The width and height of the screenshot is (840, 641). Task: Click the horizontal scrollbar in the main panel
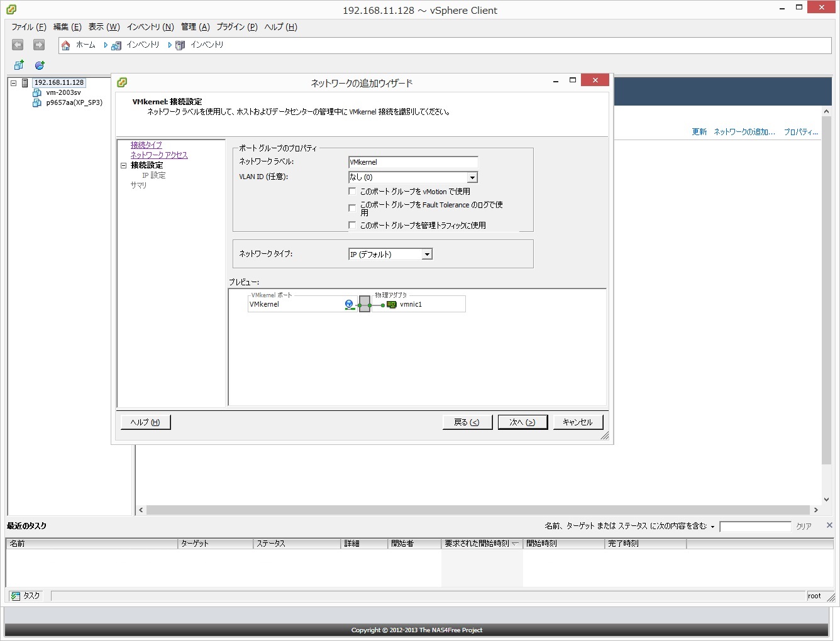click(478, 510)
